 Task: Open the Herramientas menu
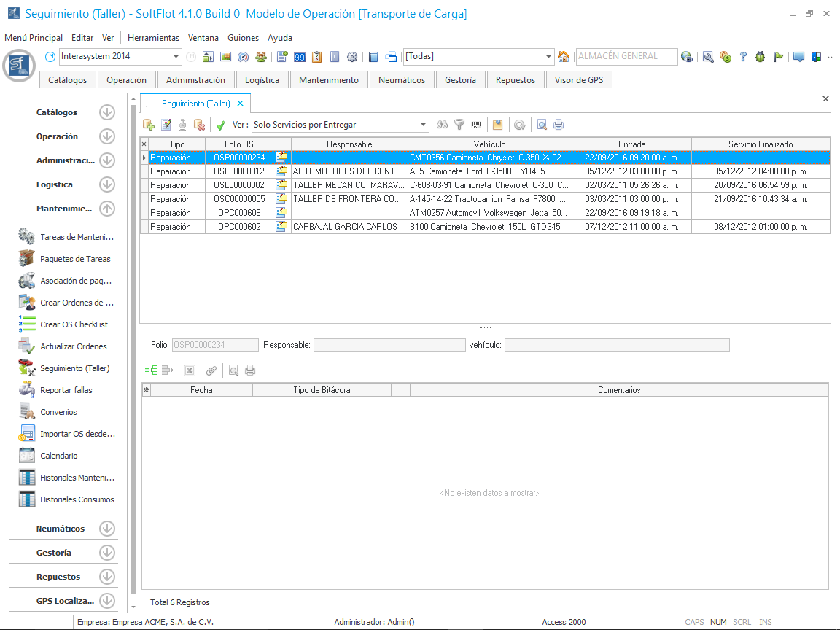click(x=153, y=38)
